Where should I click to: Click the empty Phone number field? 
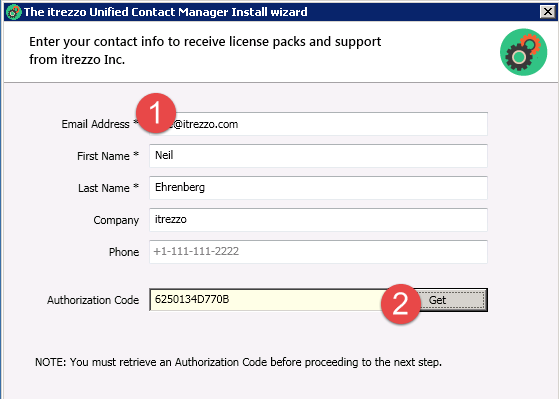click(x=318, y=252)
